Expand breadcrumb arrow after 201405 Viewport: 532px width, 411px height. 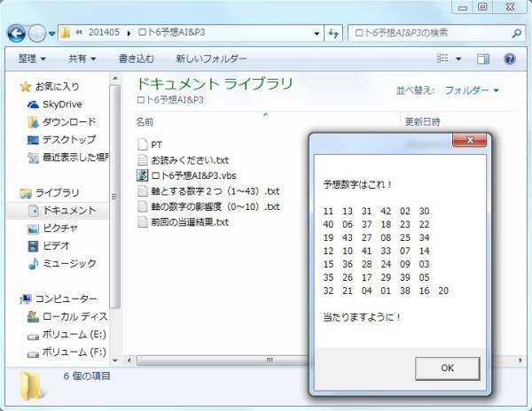pyautogui.click(x=129, y=33)
